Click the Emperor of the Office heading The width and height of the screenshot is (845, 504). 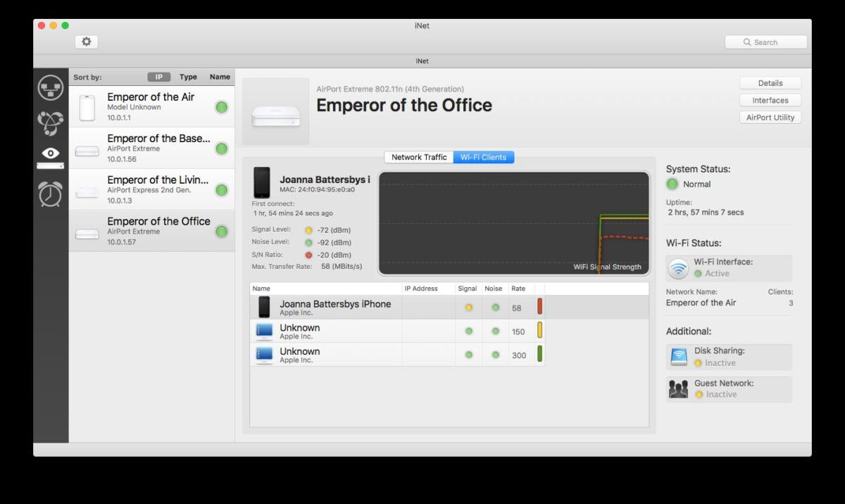404,106
